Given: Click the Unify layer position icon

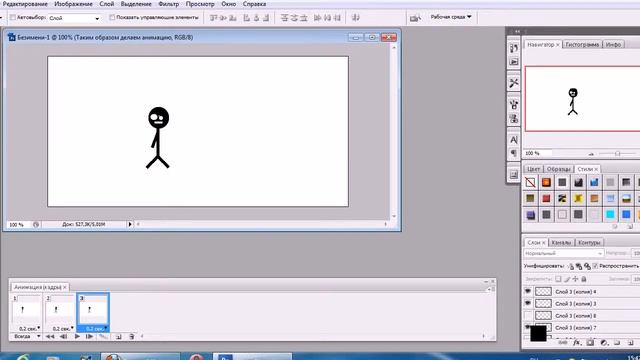Looking at the screenshot, I should pos(571,267).
